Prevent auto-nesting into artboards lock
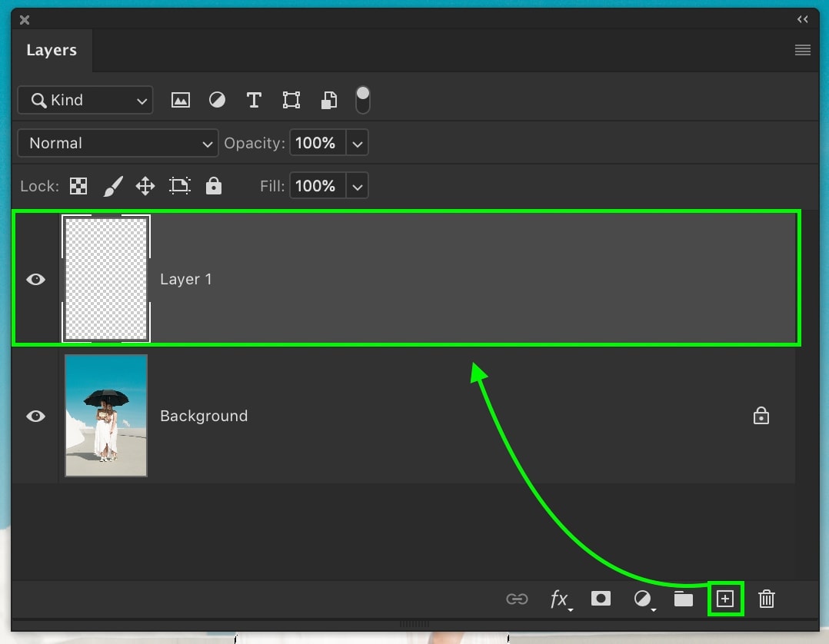The image size is (829, 644). (x=180, y=186)
